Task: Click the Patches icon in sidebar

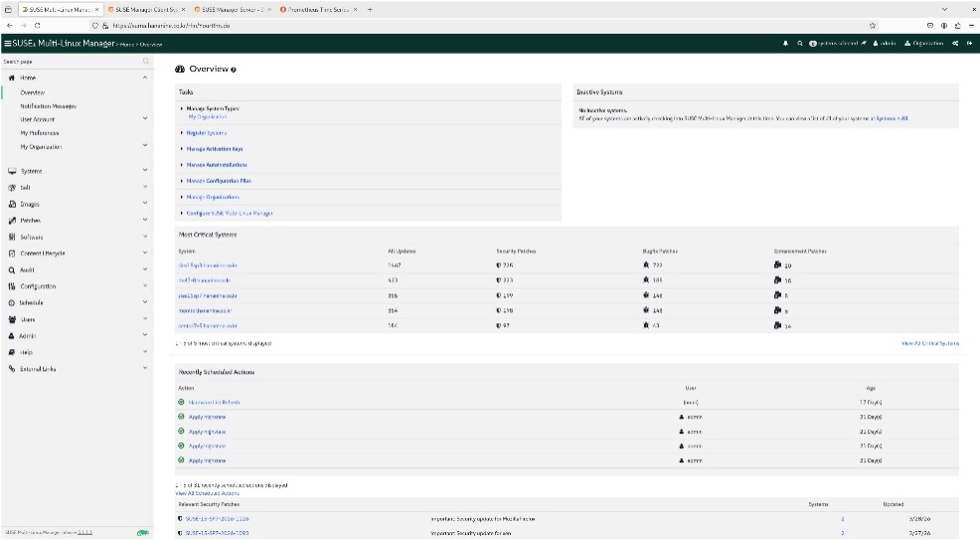Action: click(12, 220)
